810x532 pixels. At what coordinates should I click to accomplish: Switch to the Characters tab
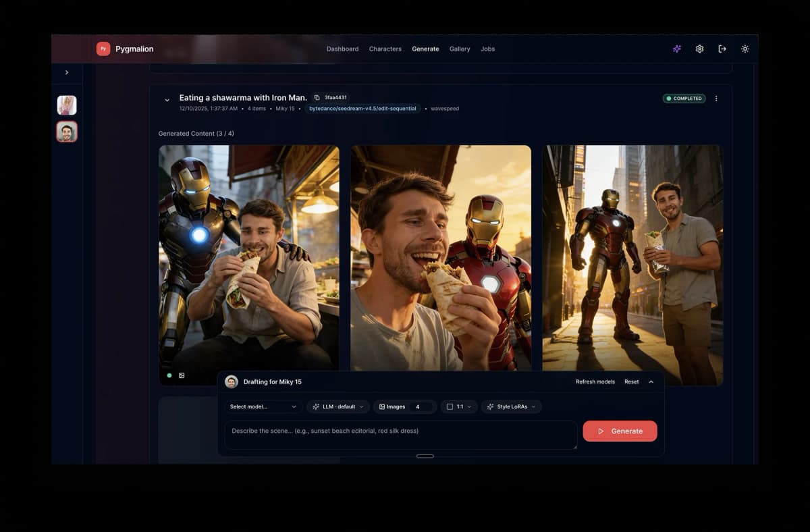(x=385, y=49)
